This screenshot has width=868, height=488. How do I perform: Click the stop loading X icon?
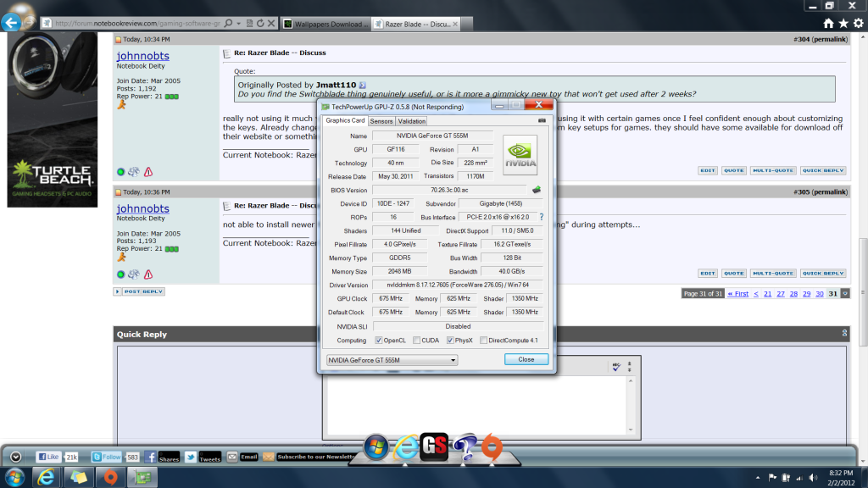(x=271, y=23)
